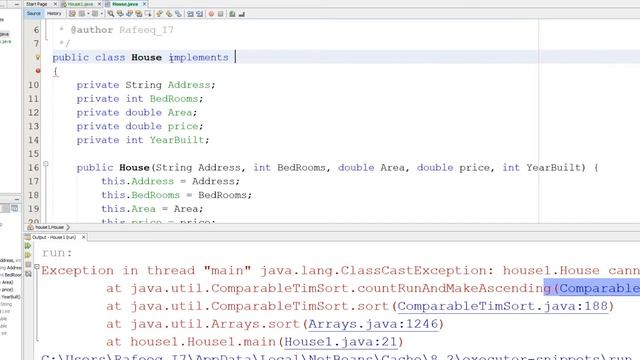
Task: Open the Forward navigation dropdown arrow
Action: tap(102, 14)
